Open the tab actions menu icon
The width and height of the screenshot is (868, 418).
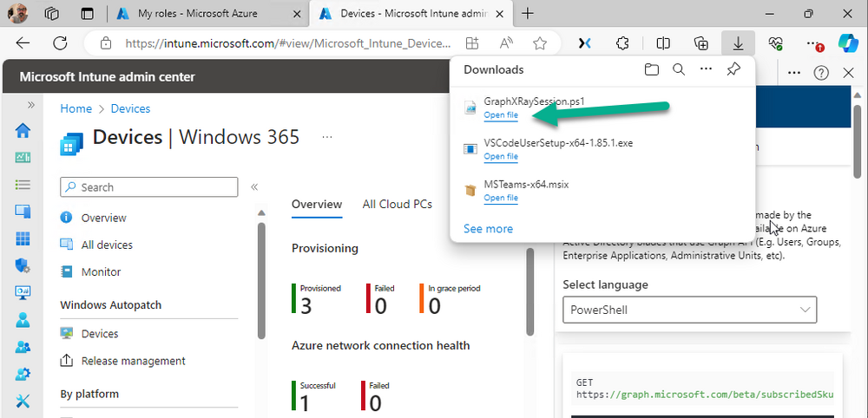(88, 14)
